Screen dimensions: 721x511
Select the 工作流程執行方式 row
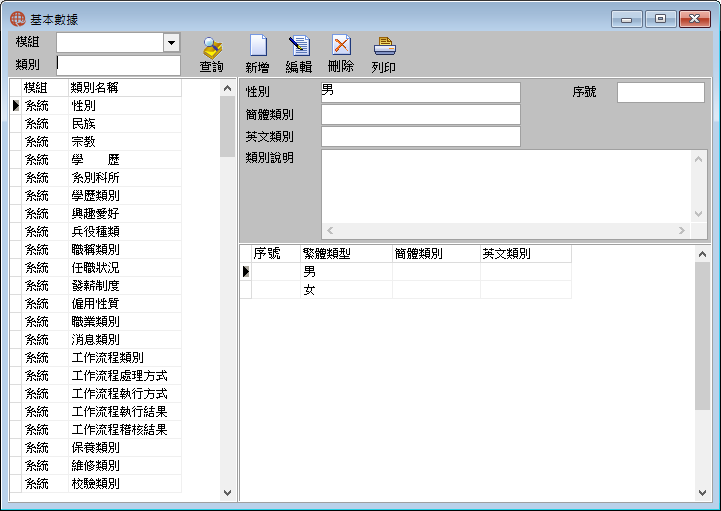(x=96, y=393)
